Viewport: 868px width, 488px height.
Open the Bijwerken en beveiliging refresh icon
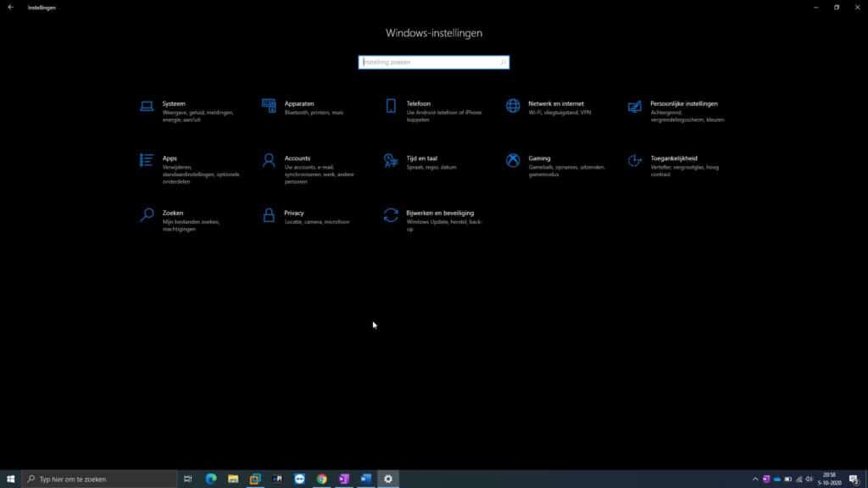tap(391, 215)
